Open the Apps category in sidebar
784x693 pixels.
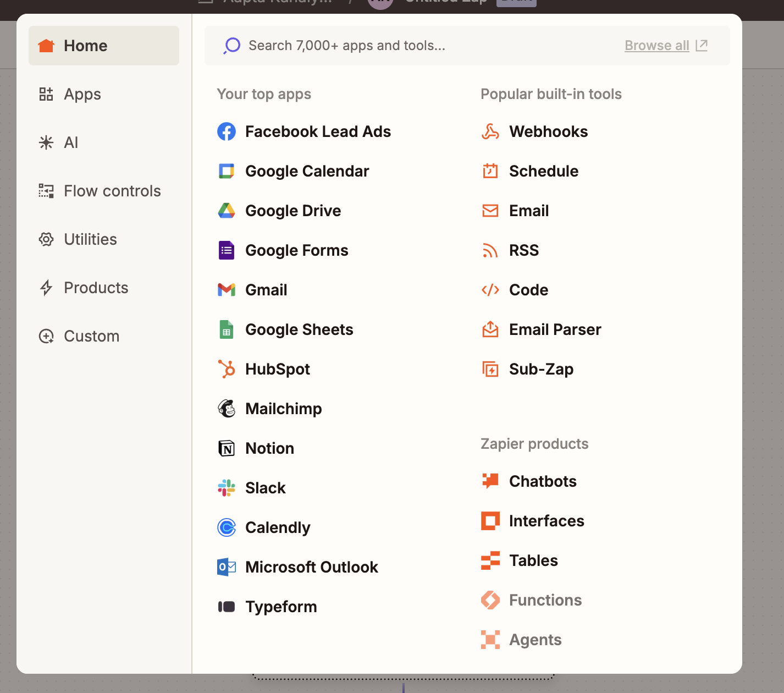(82, 94)
